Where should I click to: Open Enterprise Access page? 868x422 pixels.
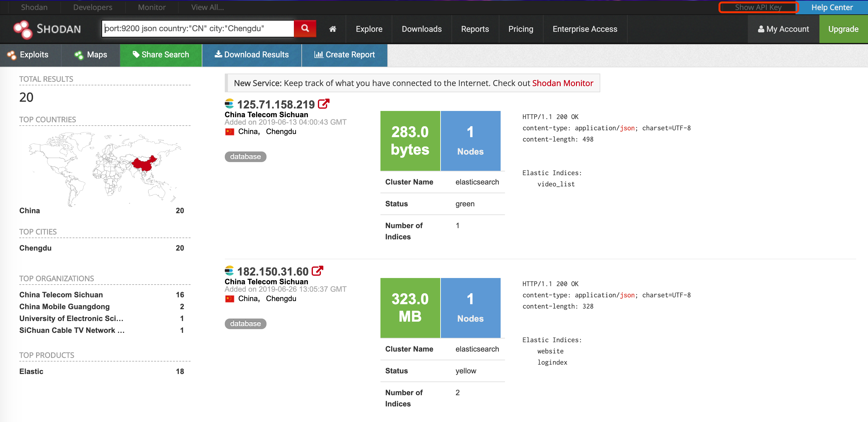click(x=585, y=29)
